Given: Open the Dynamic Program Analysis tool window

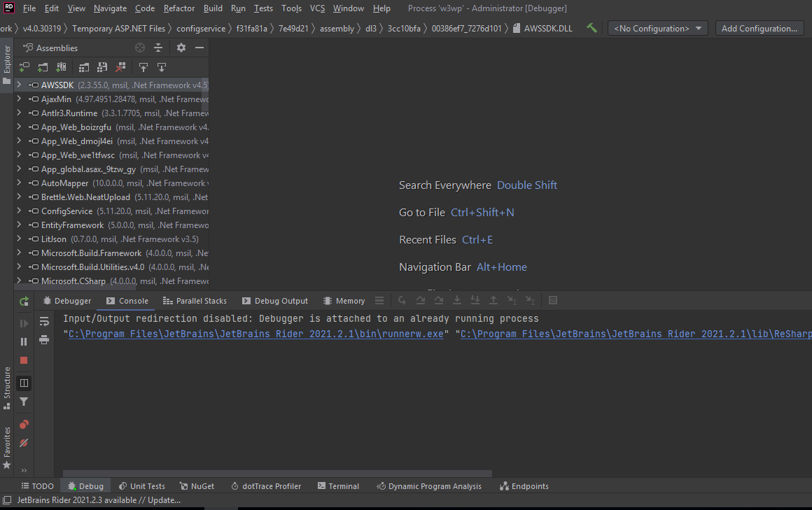Looking at the screenshot, I should click(429, 486).
